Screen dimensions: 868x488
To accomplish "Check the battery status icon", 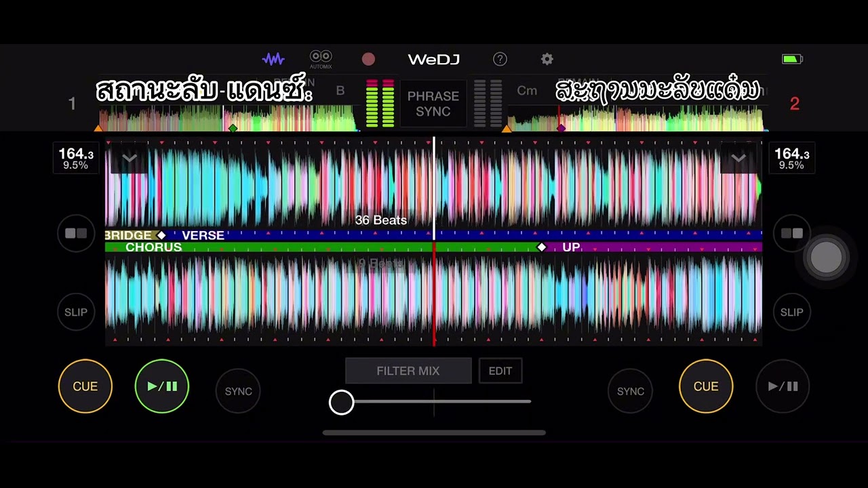I will 792,59.
